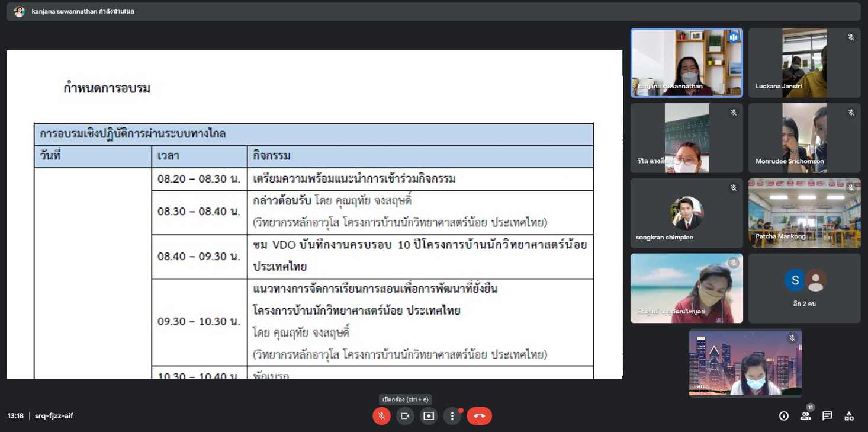Viewport: 868px width, 432px height.
Task: Click the activity "เตรียมความพร้อมแนะนำการเข้าร่วมกิจกรรม"
Action: (354, 179)
